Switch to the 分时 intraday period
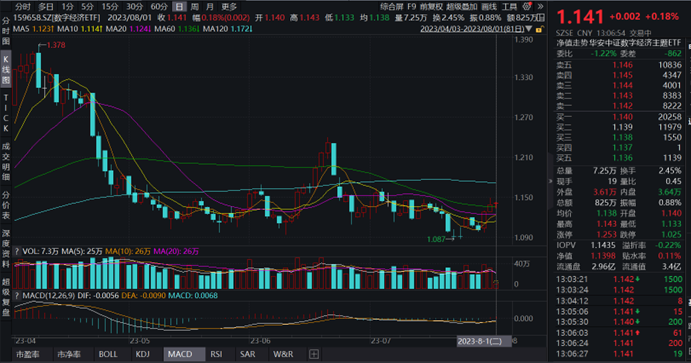The height and width of the screenshot is (363, 691). [23, 7]
